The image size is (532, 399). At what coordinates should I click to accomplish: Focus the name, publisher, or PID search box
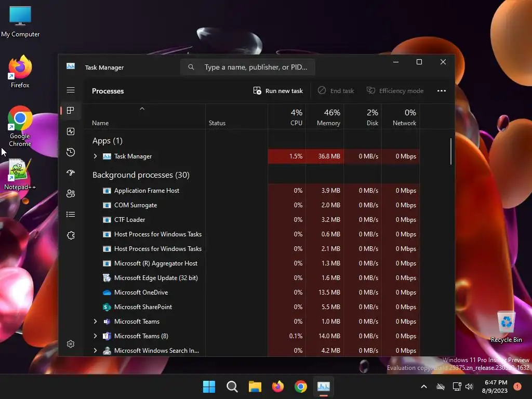point(248,67)
